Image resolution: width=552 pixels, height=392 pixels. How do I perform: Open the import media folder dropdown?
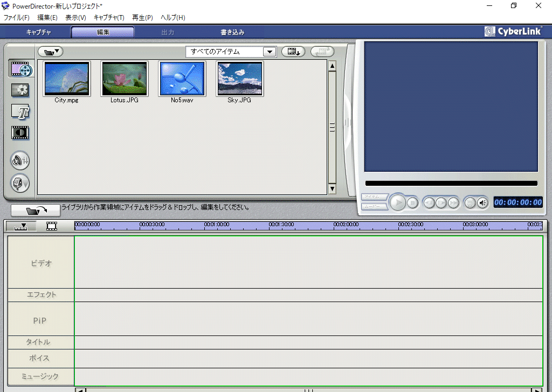click(51, 52)
